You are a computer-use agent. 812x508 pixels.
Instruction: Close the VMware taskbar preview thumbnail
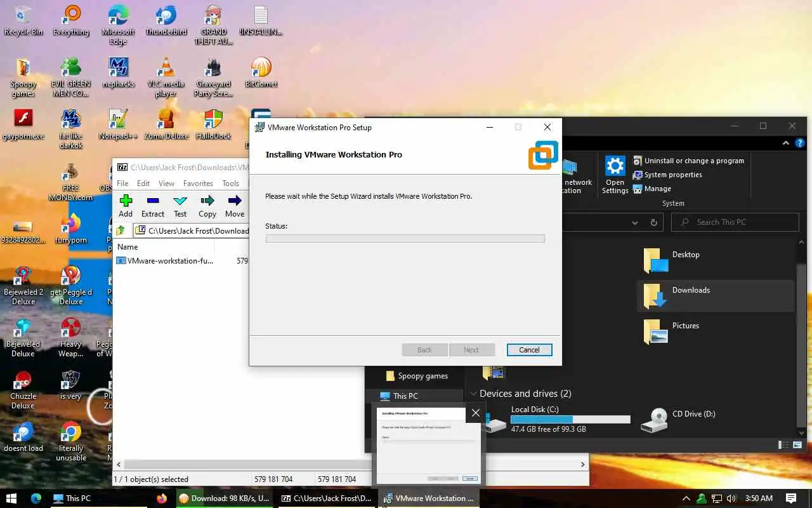475,413
